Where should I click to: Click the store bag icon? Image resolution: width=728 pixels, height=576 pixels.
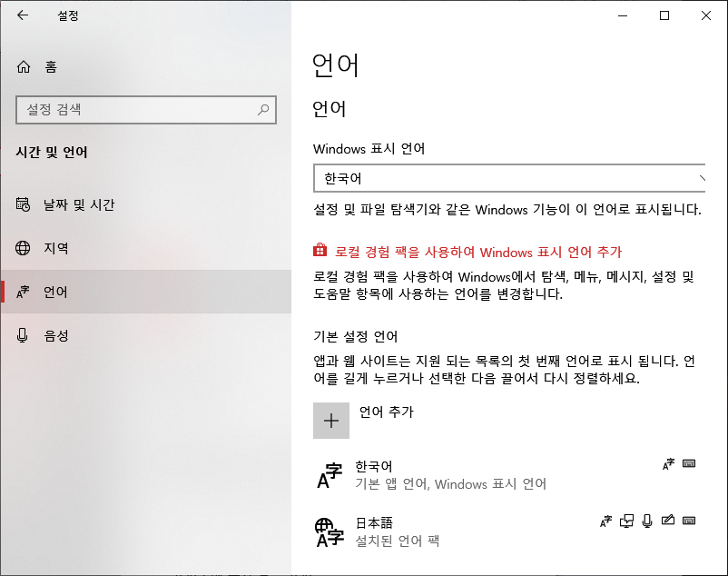click(320, 251)
